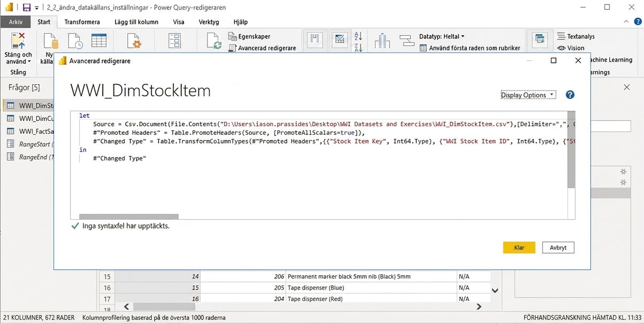Click the refresh preview icon
The width and height of the screenshot is (644, 324).
click(215, 41)
